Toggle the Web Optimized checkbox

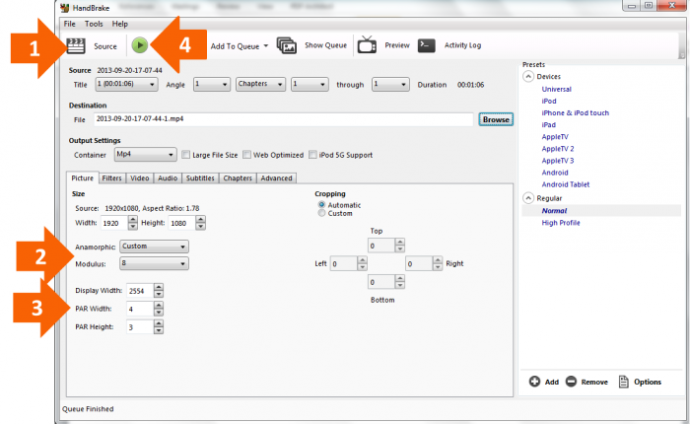click(x=246, y=155)
